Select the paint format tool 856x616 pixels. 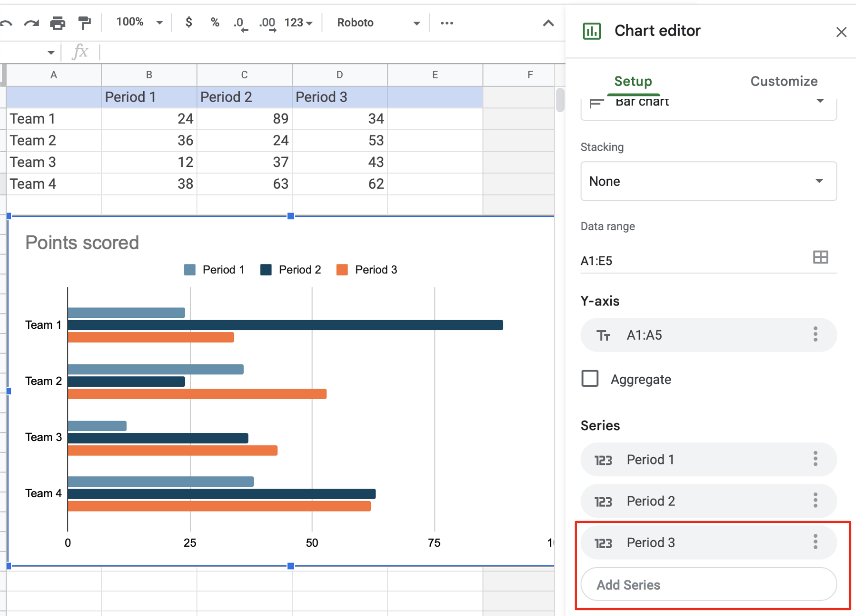(84, 23)
